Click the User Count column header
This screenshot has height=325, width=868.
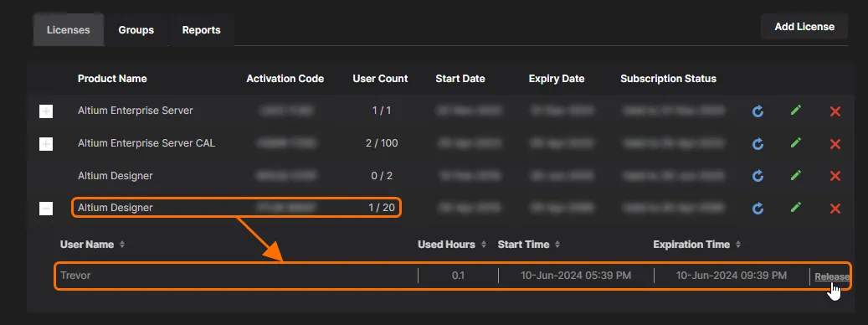[x=380, y=79]
